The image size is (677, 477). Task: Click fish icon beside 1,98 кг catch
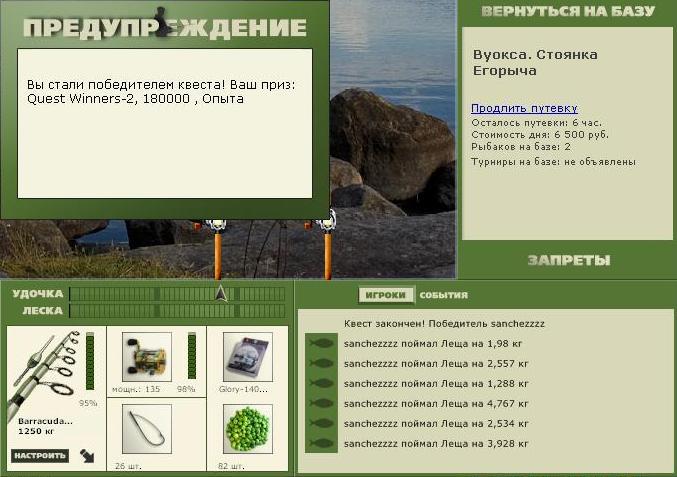[321, 344]
